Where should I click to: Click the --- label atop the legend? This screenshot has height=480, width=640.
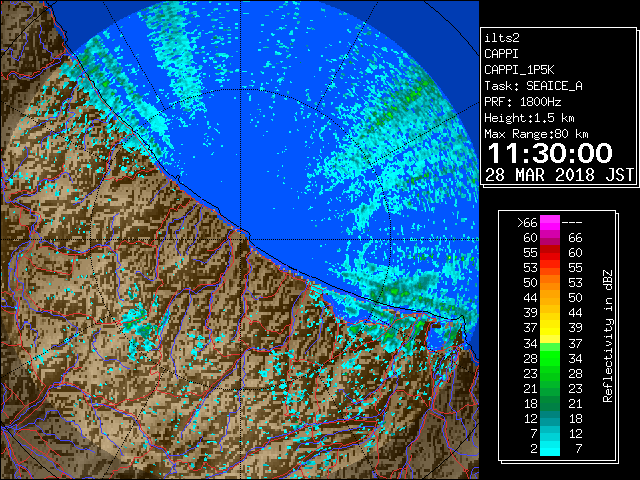coord(572,223)
